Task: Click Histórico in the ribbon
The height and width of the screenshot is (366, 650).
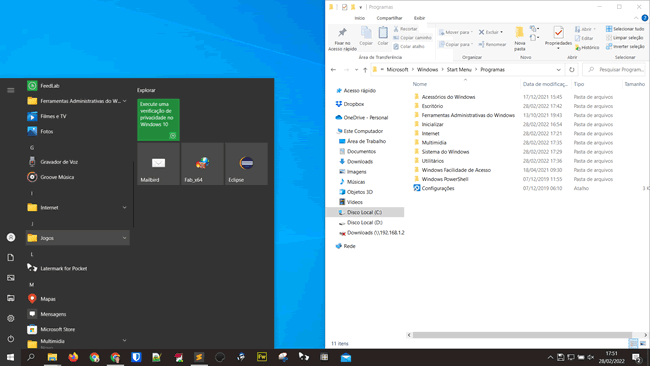Action: click(x=587, y=48)
